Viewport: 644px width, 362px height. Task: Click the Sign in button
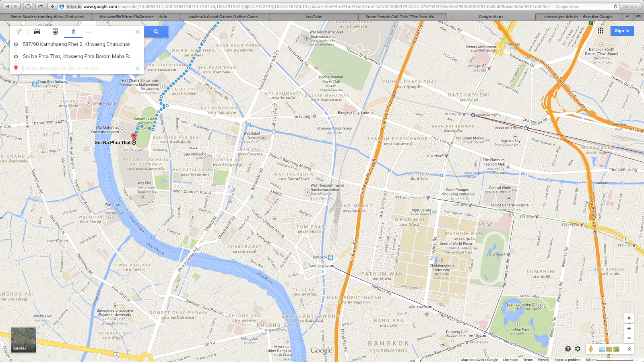pos(621,31)
